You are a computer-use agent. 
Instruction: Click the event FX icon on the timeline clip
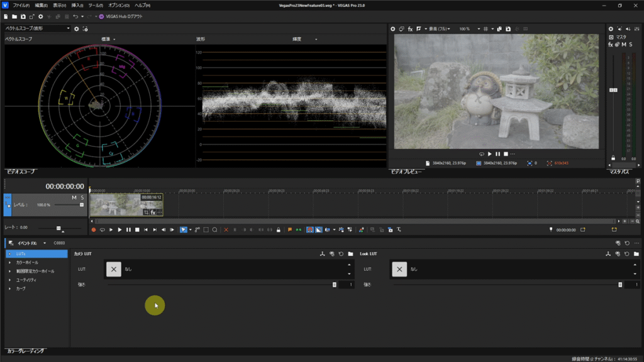pos(153,212)
